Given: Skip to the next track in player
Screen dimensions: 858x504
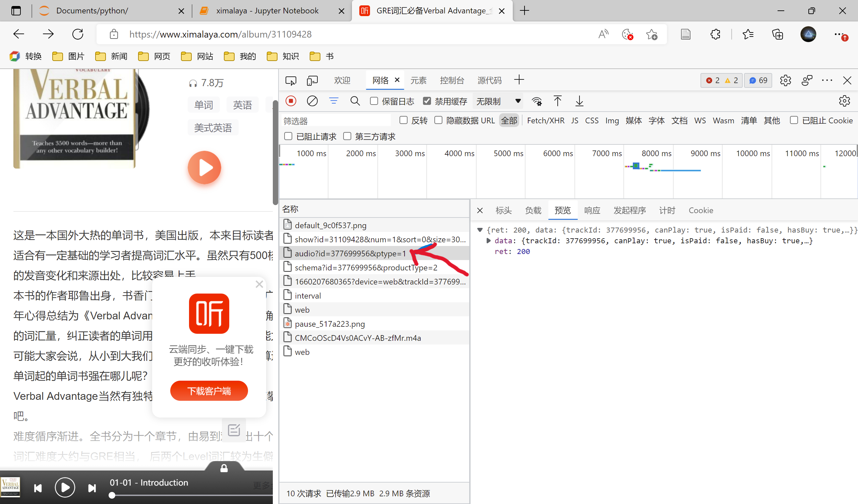Looking at the screenshot, I should point(92,488).
